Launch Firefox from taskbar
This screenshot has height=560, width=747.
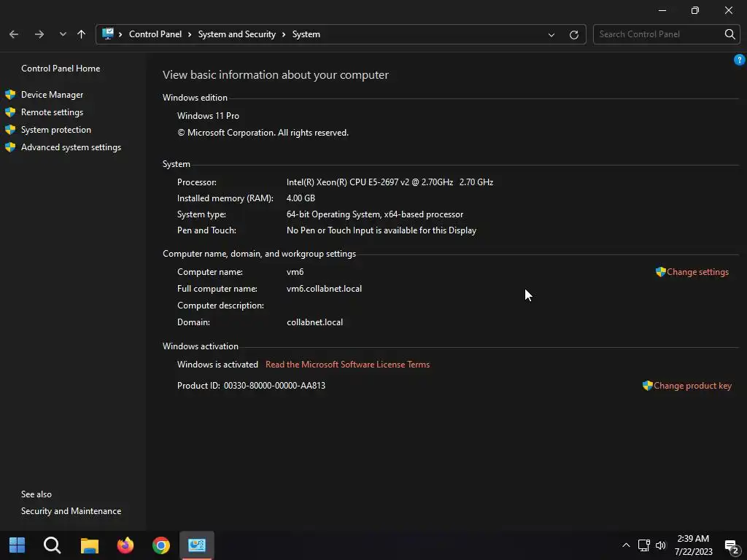tap(125, 545)
